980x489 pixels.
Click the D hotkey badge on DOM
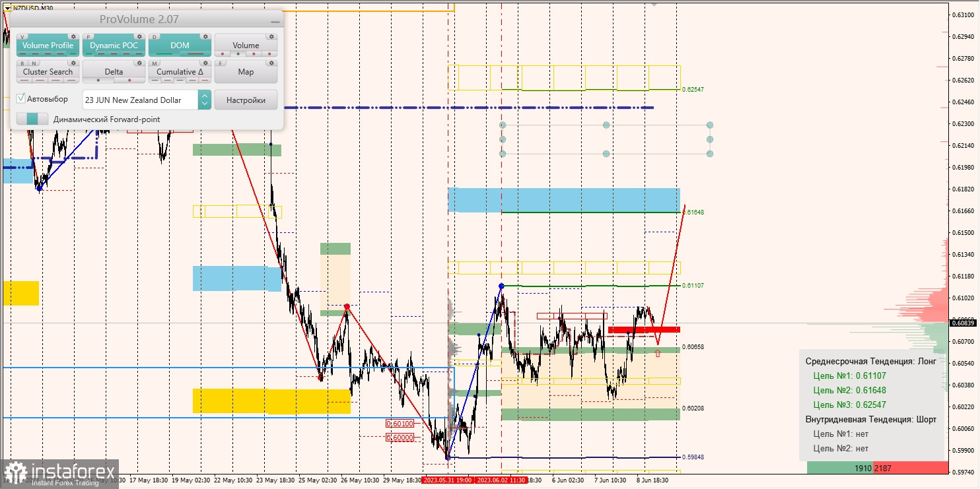click(155, 37)
